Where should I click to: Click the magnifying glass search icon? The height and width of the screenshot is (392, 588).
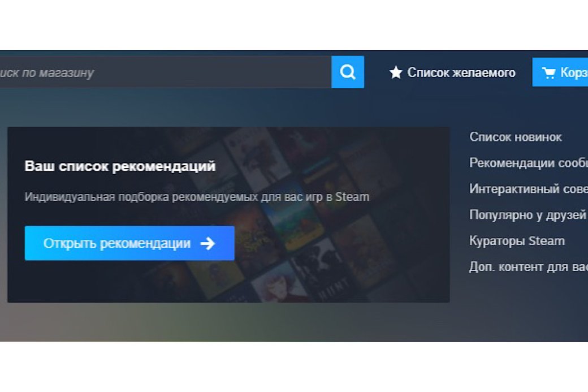coord(348,72)
